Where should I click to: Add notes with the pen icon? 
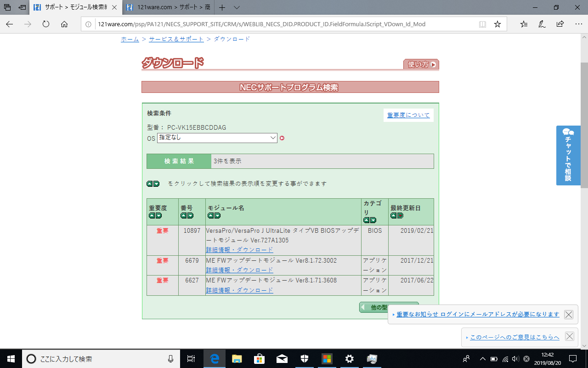pos(542,24)
